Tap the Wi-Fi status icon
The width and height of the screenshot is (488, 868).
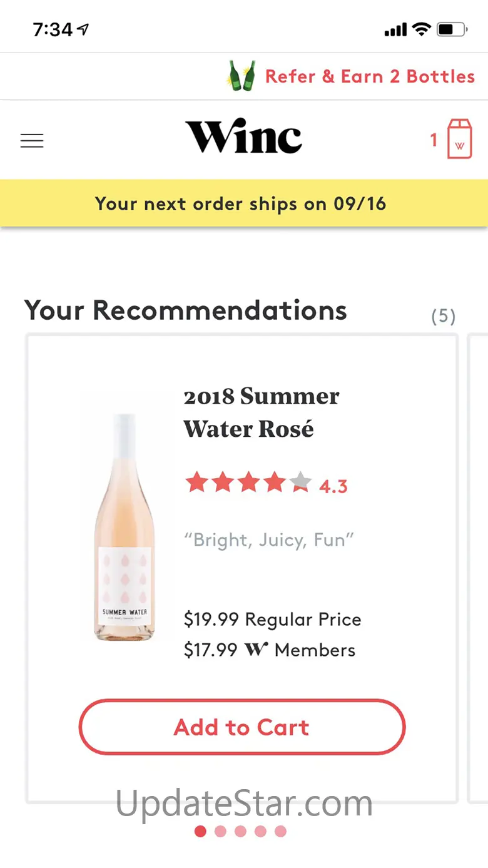[x=422, y=29]
